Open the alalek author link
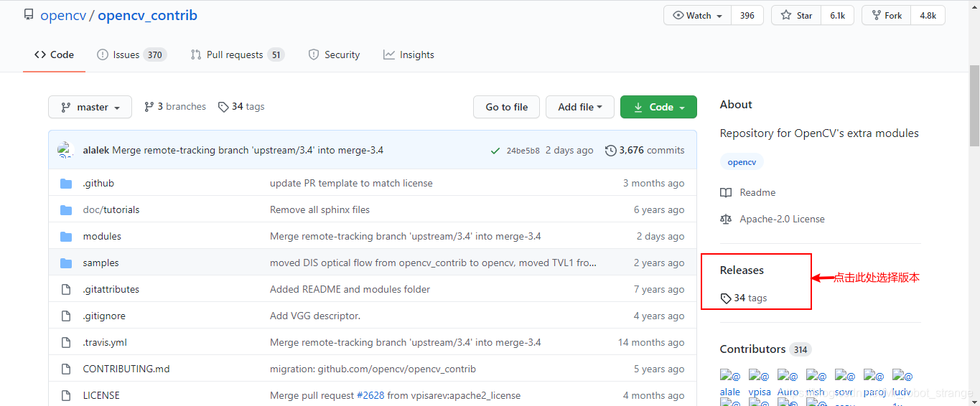This screenshot has width=980, height=406. (96, 150)
